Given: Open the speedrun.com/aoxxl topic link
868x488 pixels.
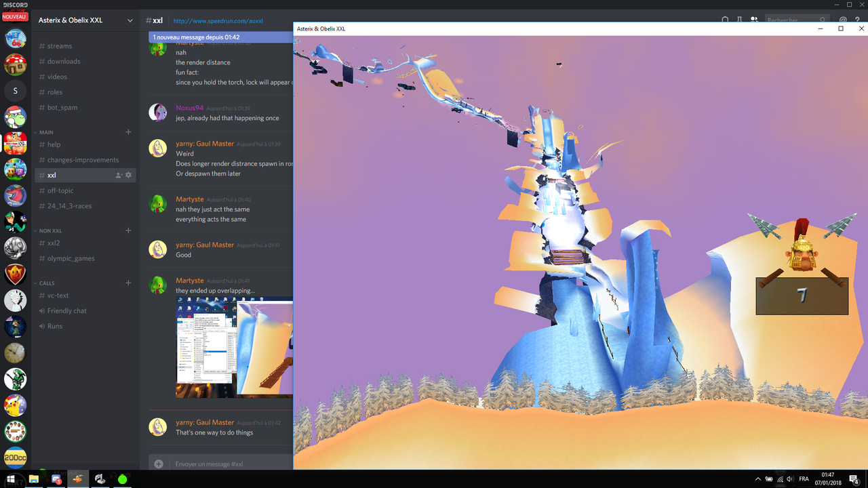Looking at the screenshot, I should pos(218,21).
